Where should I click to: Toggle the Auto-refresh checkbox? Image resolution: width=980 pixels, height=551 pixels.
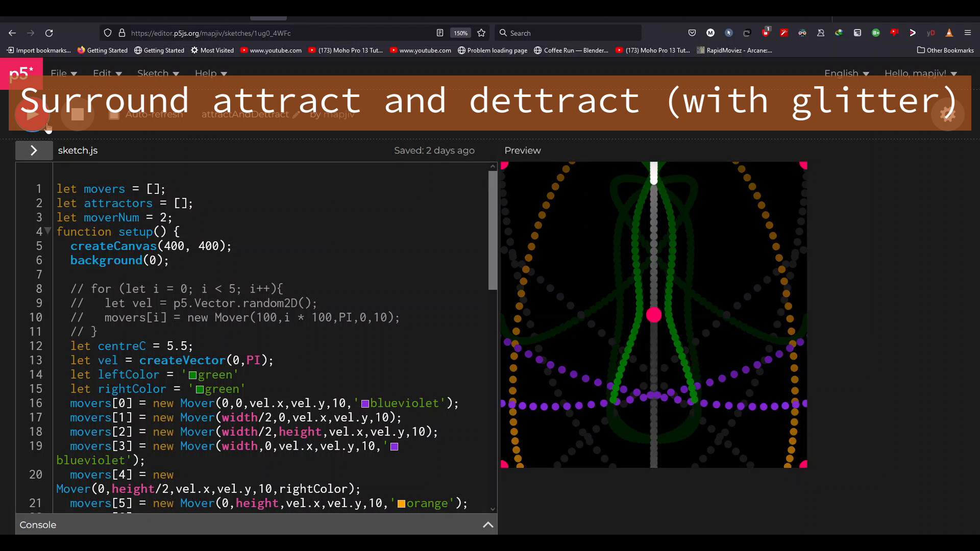click(113, 115)
